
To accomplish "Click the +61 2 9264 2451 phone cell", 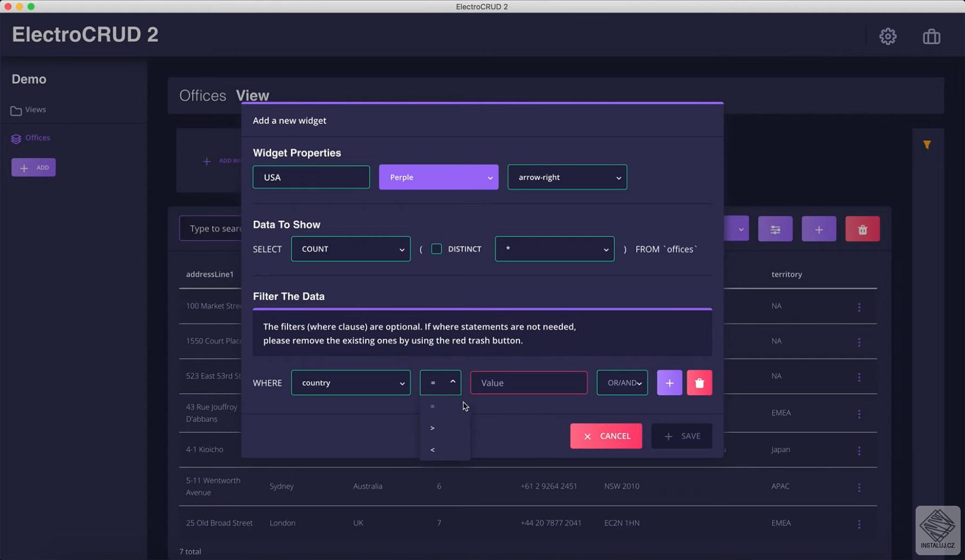I will click(549, 486).
